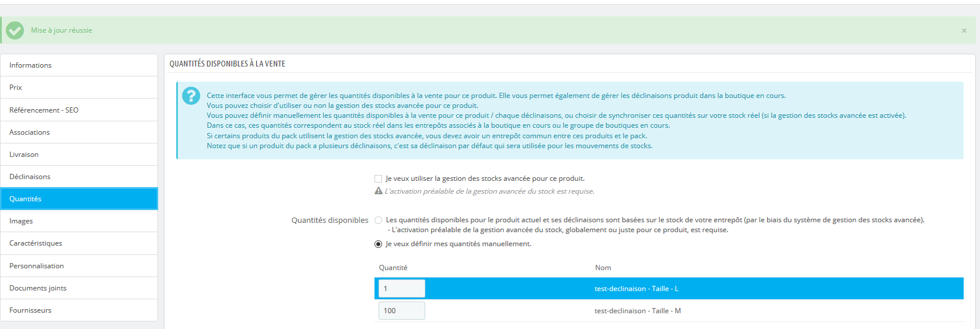Click 'test-declinaison - Taille - M' row name
The image size is (980, 329).
(638, 311)
